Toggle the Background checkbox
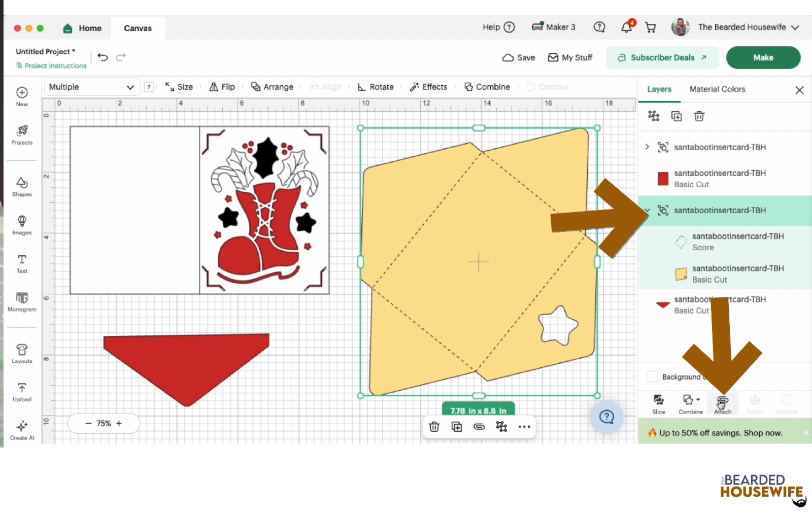Image resolution: width=812 pixels, height=516 pixels. [x=653, y=377]
